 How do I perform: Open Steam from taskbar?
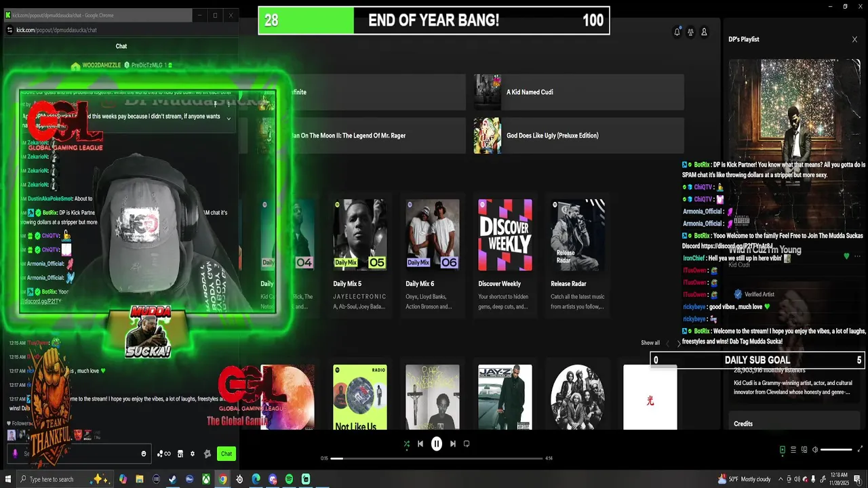click(x=173, y=479)
